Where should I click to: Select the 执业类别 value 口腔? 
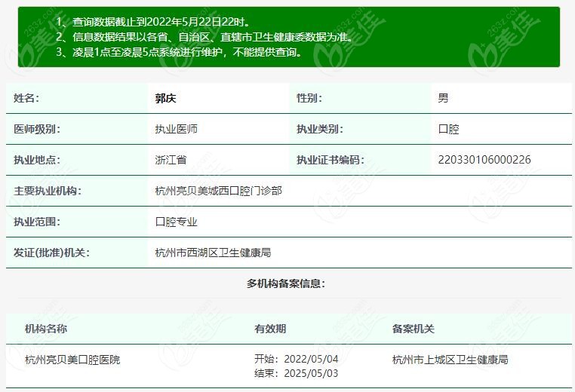(x=448, y=129)
